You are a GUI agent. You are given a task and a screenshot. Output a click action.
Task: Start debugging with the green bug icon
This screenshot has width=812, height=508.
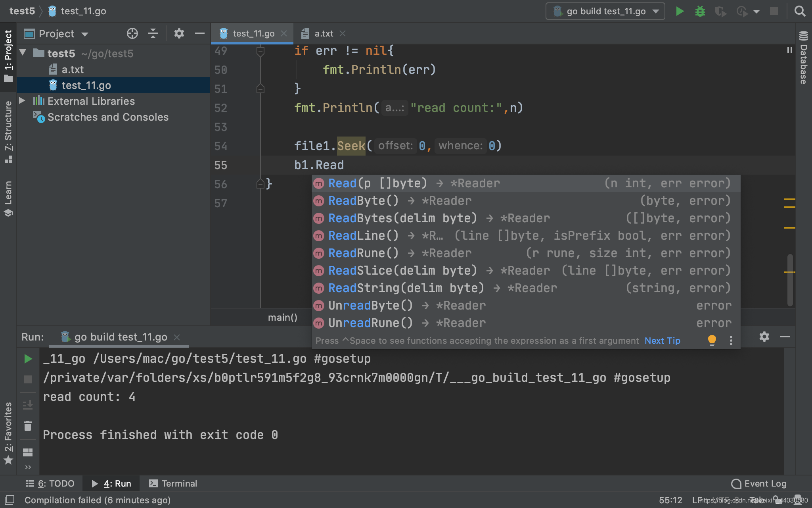pyautogui.click(x=700, y=11)
